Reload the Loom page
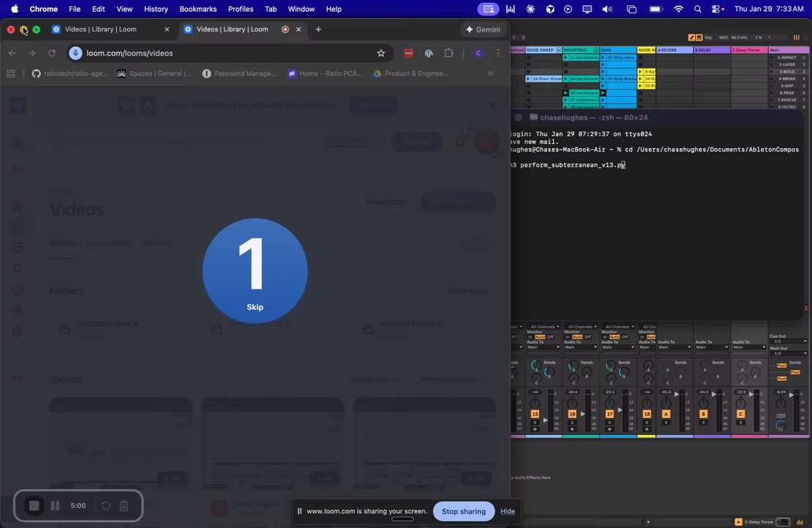The width and height of the screenshot is (812, 528). (52, 54)
